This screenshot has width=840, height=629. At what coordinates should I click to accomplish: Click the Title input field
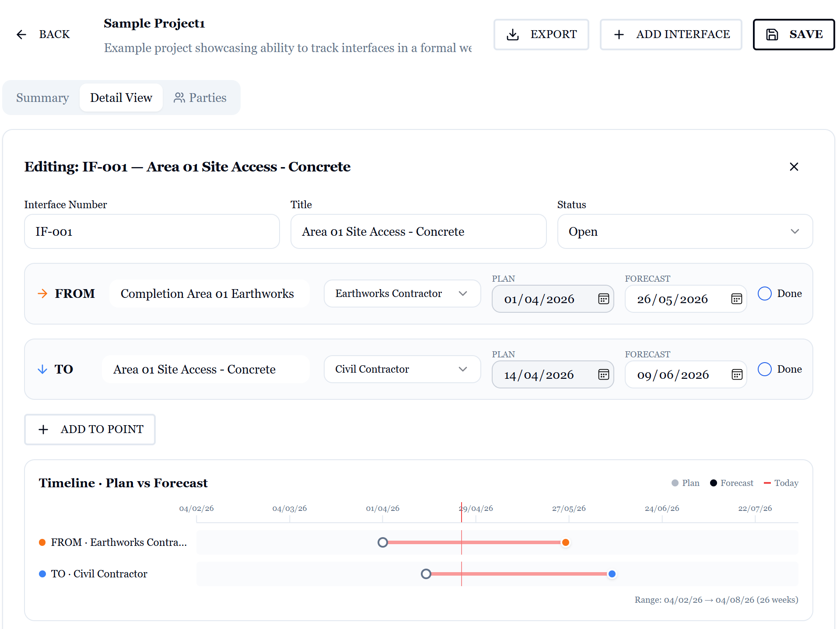[x=418, y=231]
